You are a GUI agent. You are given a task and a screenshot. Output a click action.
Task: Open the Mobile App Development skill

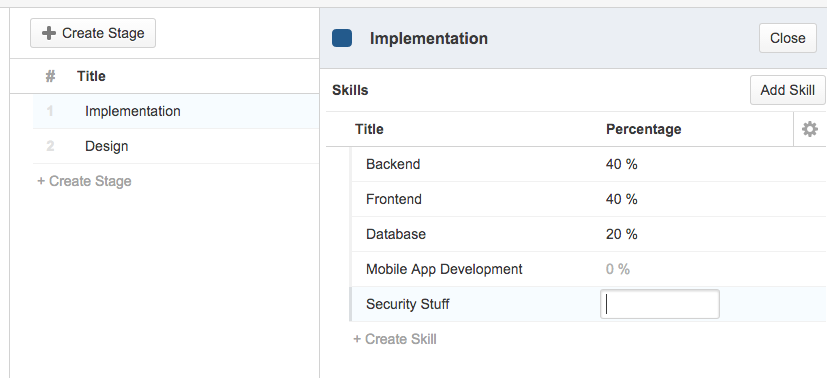444,269
